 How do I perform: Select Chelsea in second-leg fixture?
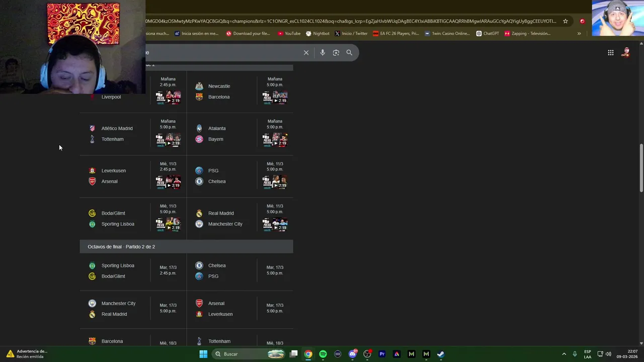coord(217,265)
